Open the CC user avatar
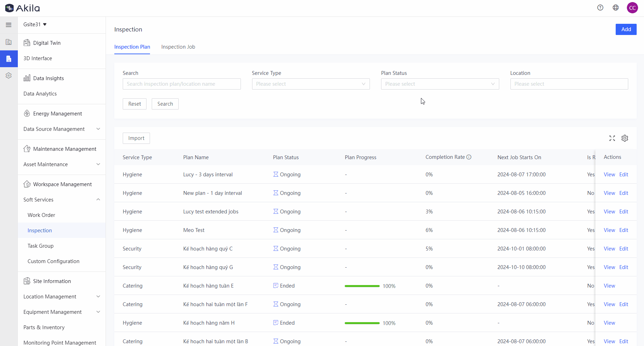Image resolution: width=644 pixels, height=346 pixels. (632, 8)
